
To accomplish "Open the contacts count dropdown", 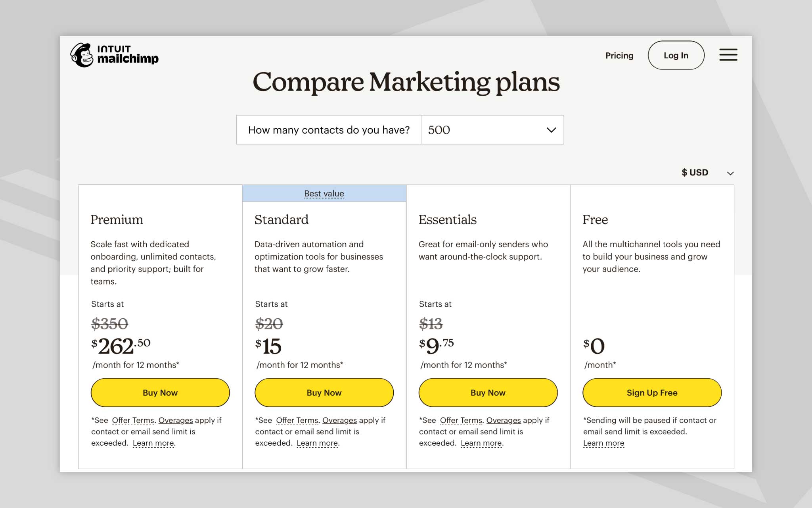I will (x=492, y=130).
